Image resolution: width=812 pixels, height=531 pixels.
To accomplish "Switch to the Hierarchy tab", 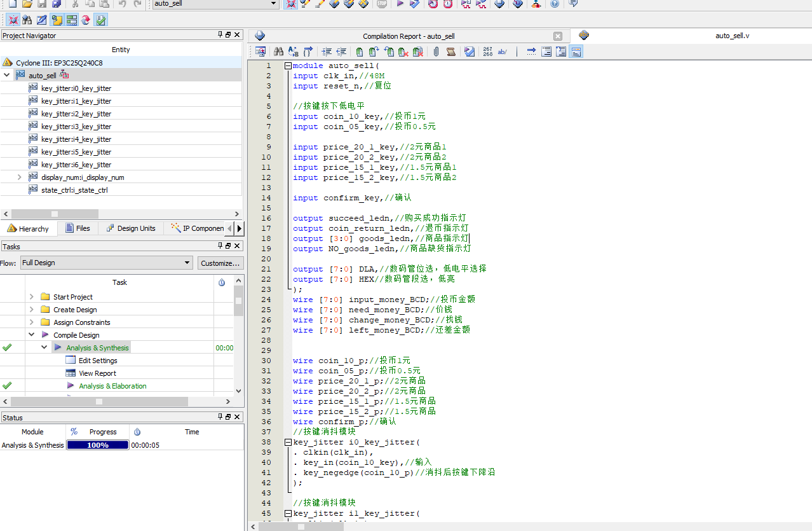I will [29, 228].
